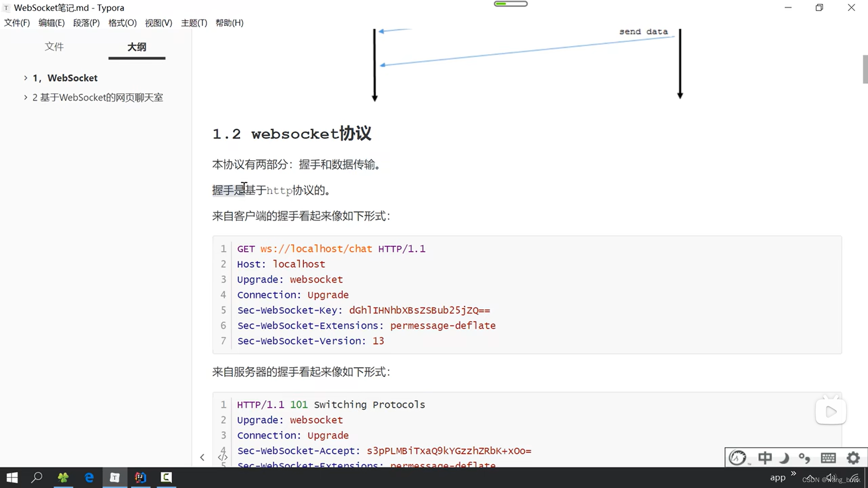Open 2 基于WebSocket的网页聊天室 heading link

point(98,97)
